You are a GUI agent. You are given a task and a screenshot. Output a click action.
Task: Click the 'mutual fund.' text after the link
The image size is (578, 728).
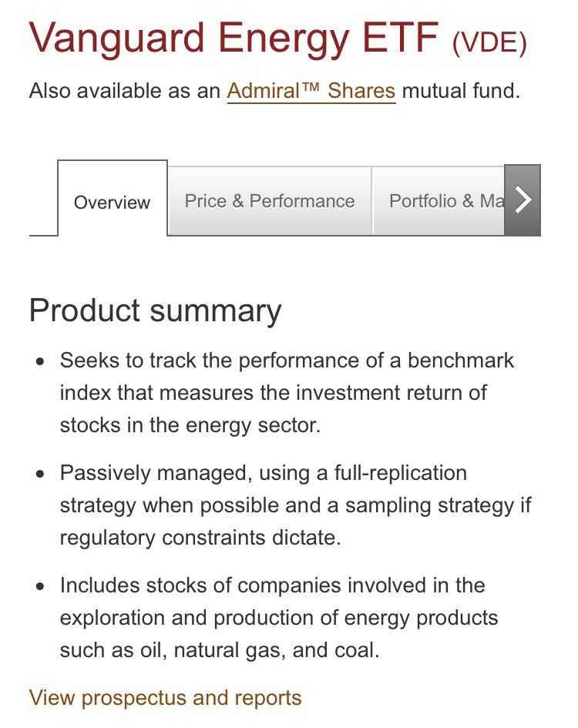[461, 91]
